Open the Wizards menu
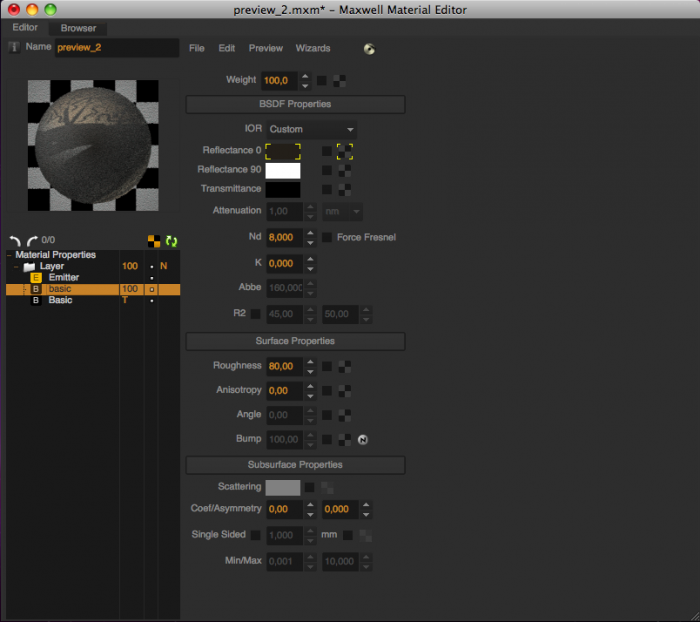 (313, 48)
